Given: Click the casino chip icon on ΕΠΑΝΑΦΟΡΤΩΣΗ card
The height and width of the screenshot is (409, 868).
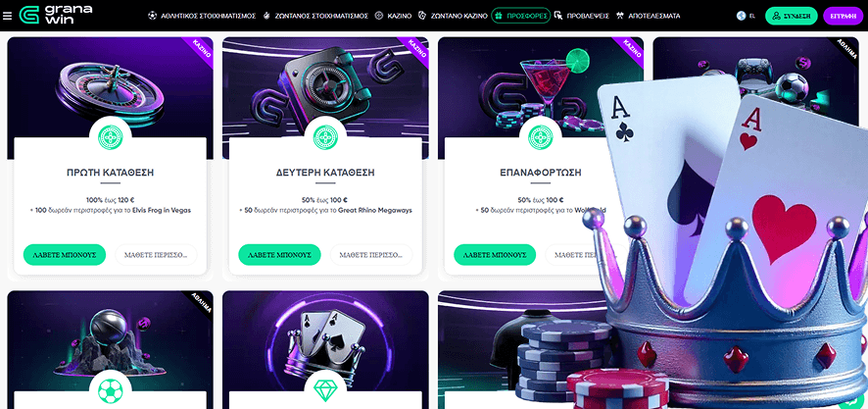Looking at the screenshot, I should pos(540,137).
